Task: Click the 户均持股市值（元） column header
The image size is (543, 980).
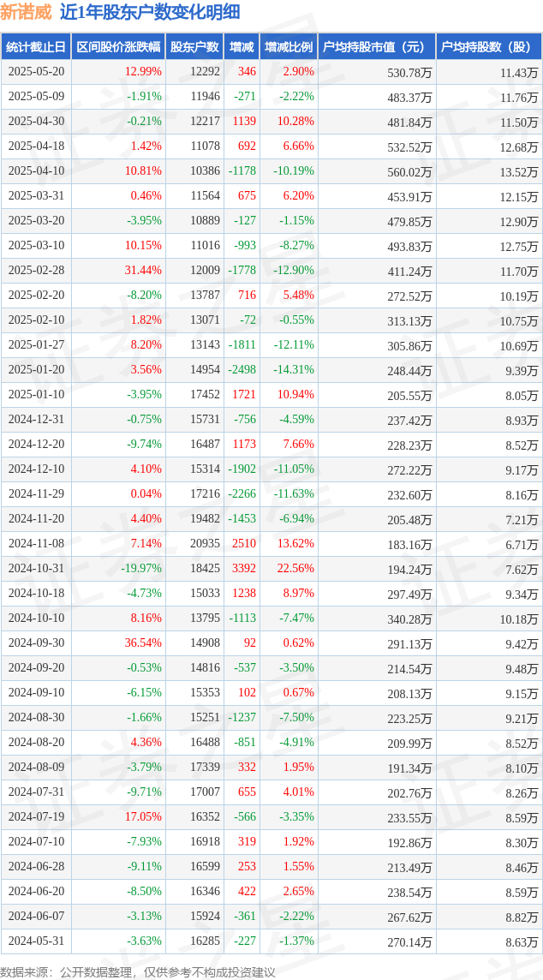Action: point(377,47)
